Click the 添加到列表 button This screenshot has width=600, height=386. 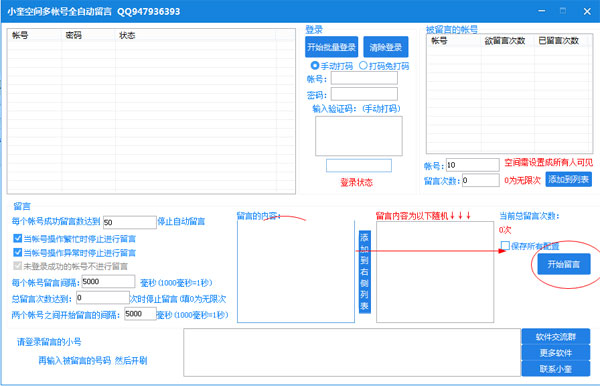tap(568, 179)
